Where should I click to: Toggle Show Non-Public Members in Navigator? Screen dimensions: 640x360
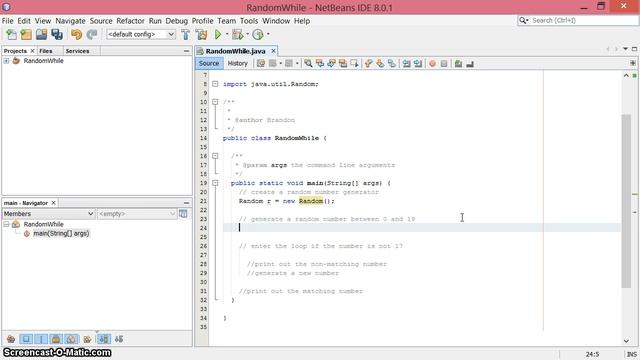click(x=56, y=339)
